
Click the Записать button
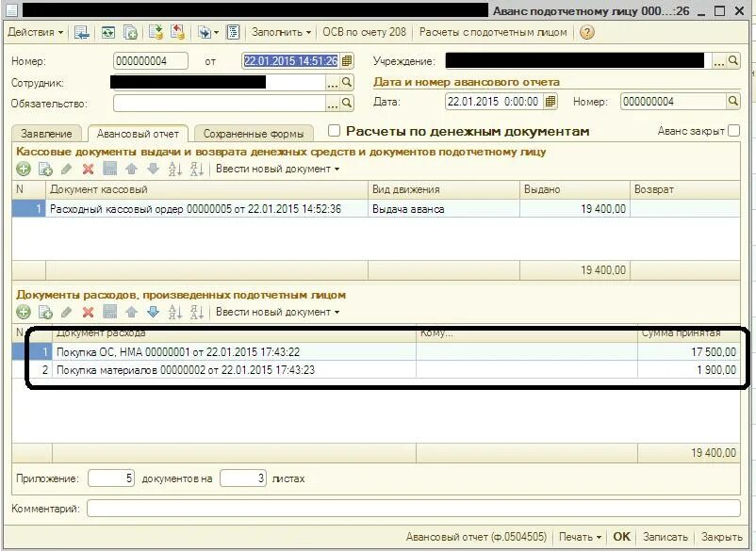tap(666, 537)
